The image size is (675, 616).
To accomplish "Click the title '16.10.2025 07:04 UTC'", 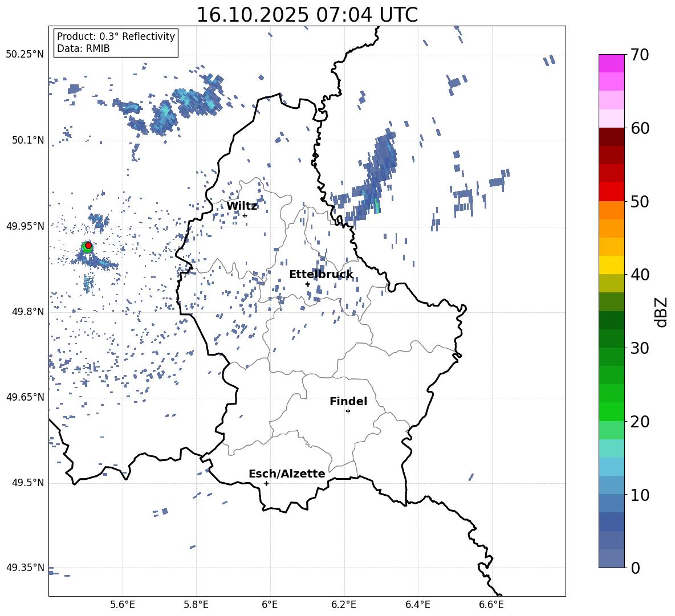I will point(307,15).
